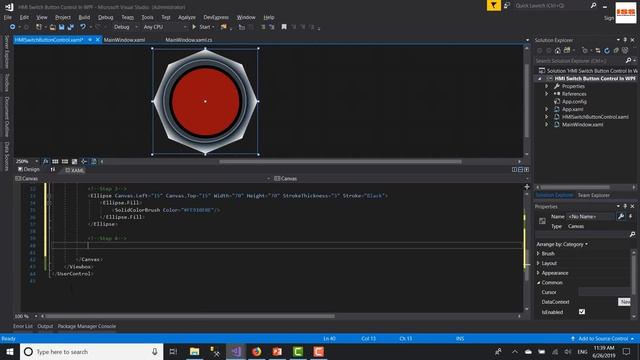
Task: Click the Solution Explorer search magnifier icon
Action: tap(628, 60)
